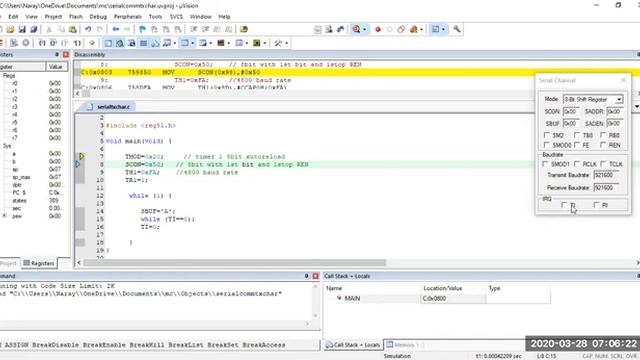Open the Debug menu
Screen dimensions: 640x360
(98, 17)
